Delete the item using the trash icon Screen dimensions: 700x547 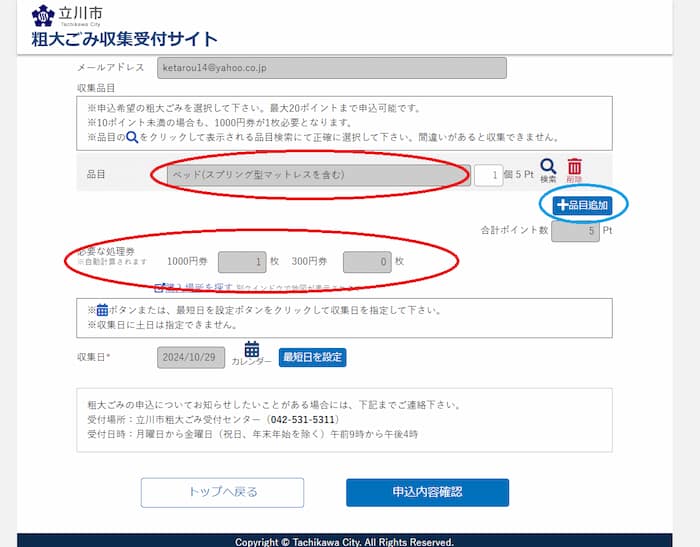pos(574,169)
